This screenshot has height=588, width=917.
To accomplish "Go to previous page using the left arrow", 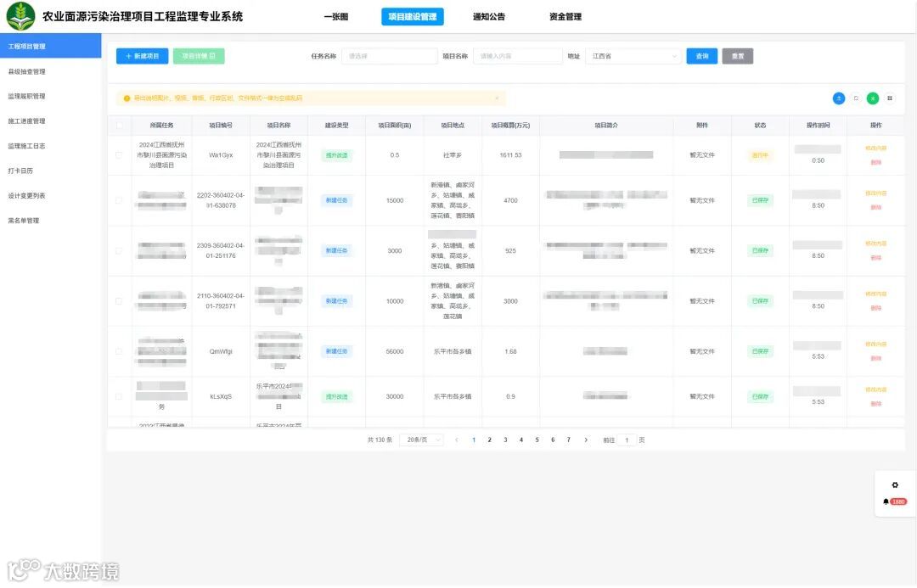I will [x=457, y=440].
